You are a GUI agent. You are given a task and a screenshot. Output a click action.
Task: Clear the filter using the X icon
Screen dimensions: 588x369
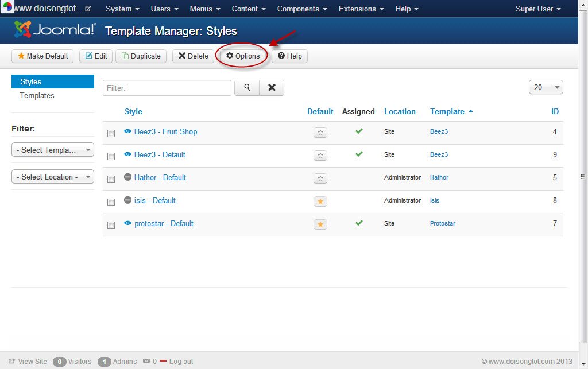click(x=272, y=87)
